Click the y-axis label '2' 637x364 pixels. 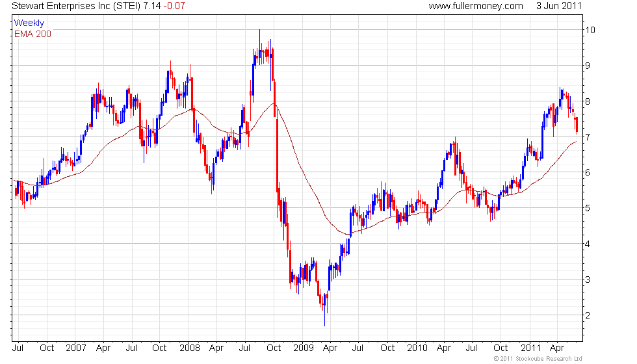tap(588, 315)
